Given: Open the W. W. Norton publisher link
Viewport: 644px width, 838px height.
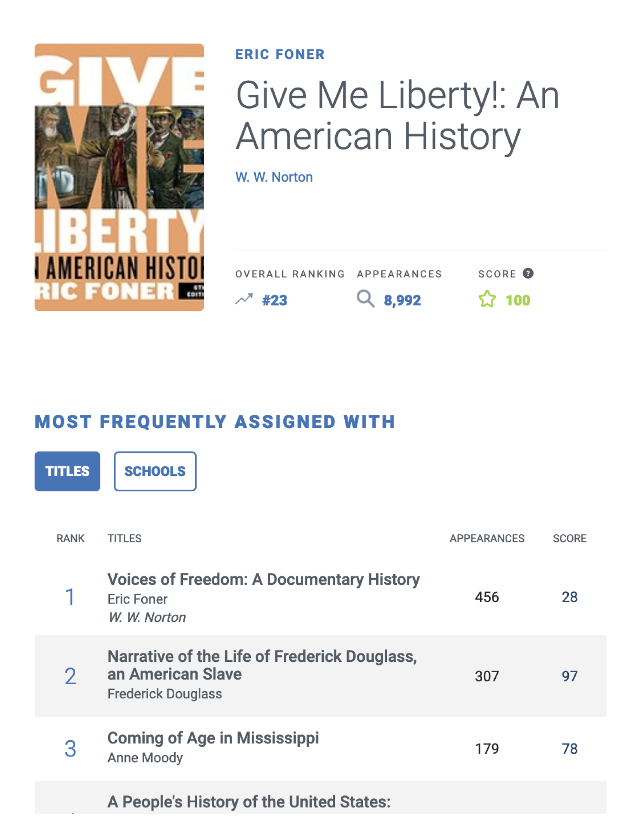Looking at the screenshot, I should pos(274,177).
